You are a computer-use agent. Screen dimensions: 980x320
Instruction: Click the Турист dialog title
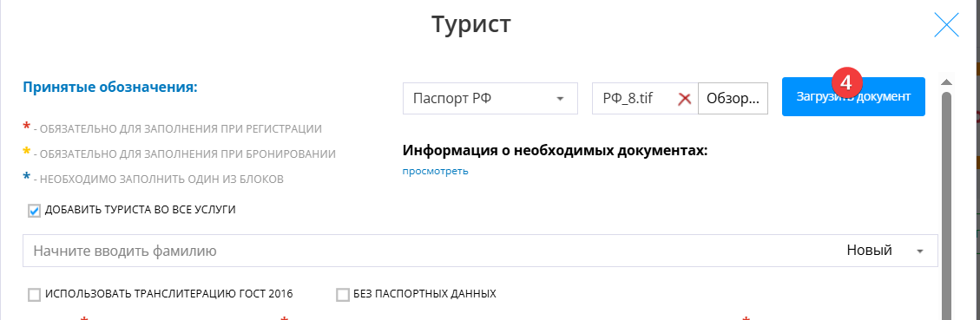click(x=471, y=24)
